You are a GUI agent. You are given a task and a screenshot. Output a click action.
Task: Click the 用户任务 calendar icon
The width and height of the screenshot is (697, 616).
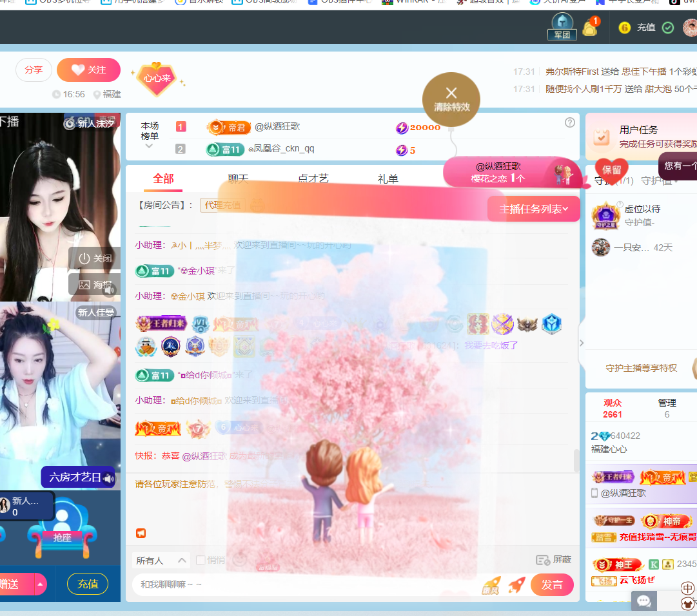(x=601, y=137)
